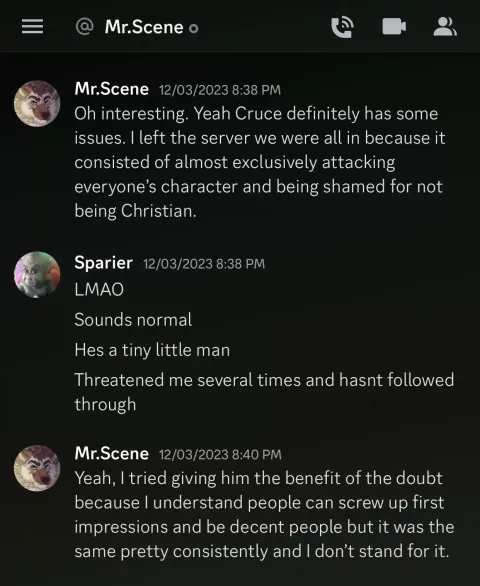Open Sparier's profile avatar
Screen dimensions: 480x586
point(37,274)
